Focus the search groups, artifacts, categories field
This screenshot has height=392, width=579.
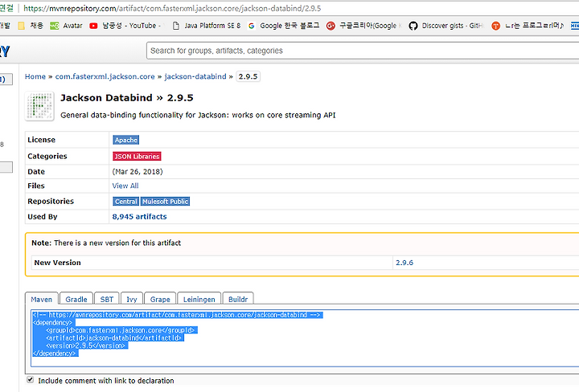pyautogui.click(x=363, y=51)
